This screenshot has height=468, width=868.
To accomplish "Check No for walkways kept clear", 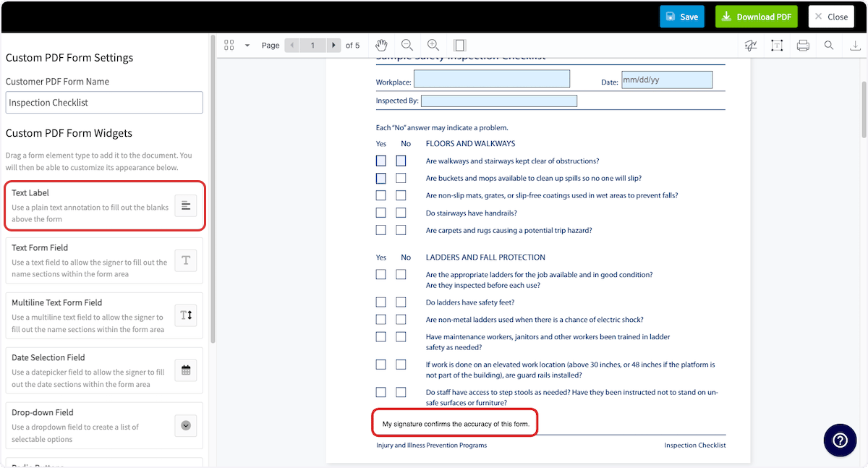I will pyautogui.click(x=401, y=161).
